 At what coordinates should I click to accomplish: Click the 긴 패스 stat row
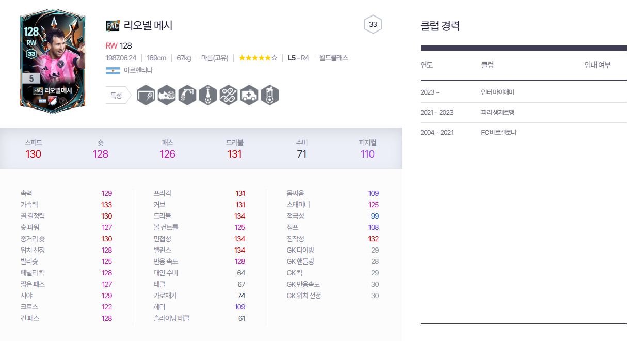click(66, 318)
